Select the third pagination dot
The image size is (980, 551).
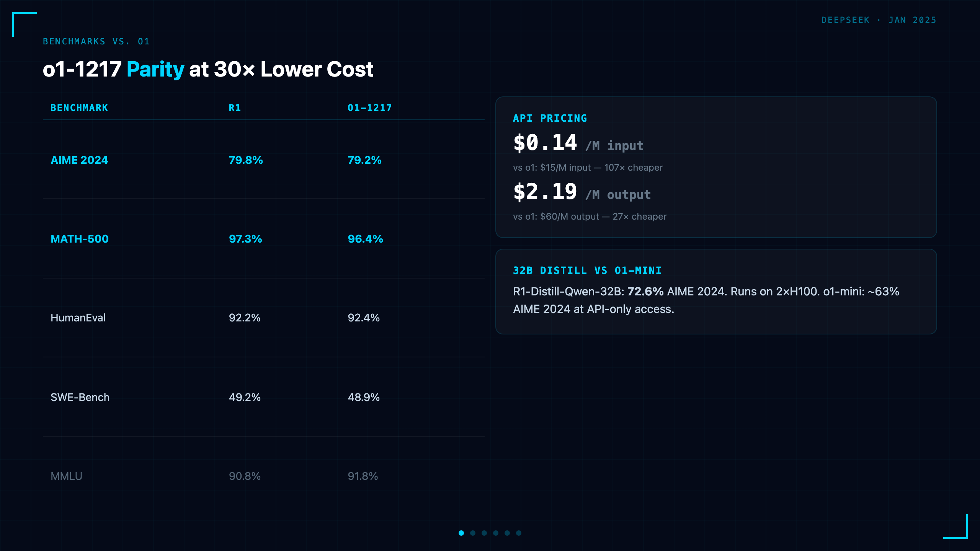click(484, 533)
